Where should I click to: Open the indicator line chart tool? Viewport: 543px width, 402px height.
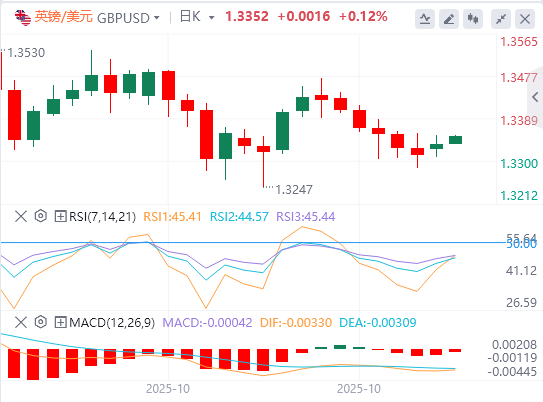(425, 19)
